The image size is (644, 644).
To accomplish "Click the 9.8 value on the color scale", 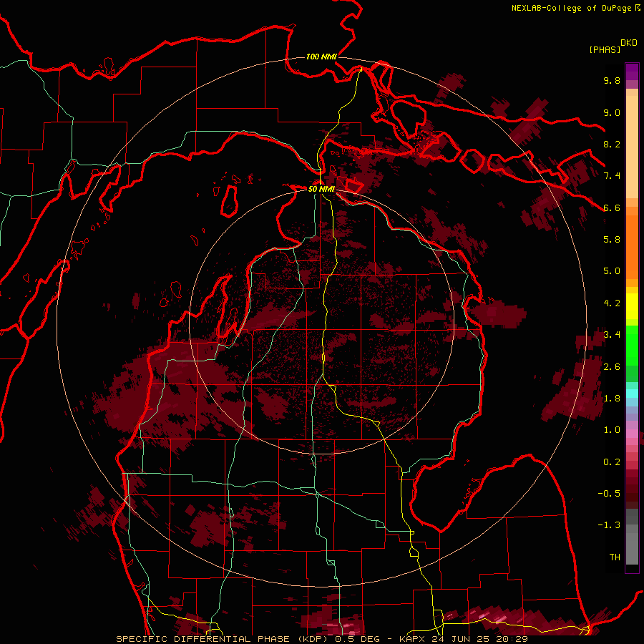I will pyautogui.click(x=612, y=81).
